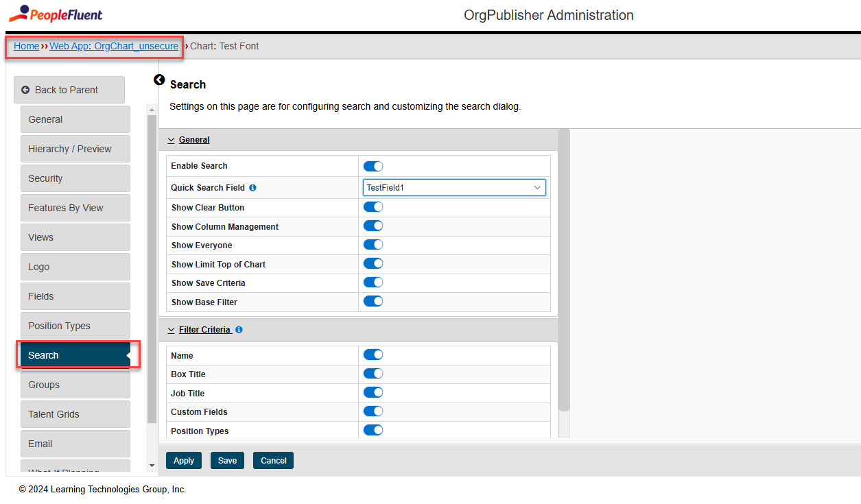
Task: Collapse the Filter Criteria section
Action: [x=199, y=330]
